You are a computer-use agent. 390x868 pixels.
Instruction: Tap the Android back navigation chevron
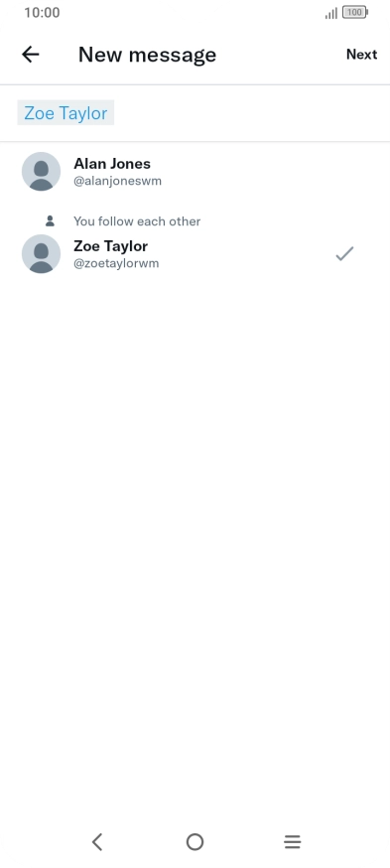point(97,842)
